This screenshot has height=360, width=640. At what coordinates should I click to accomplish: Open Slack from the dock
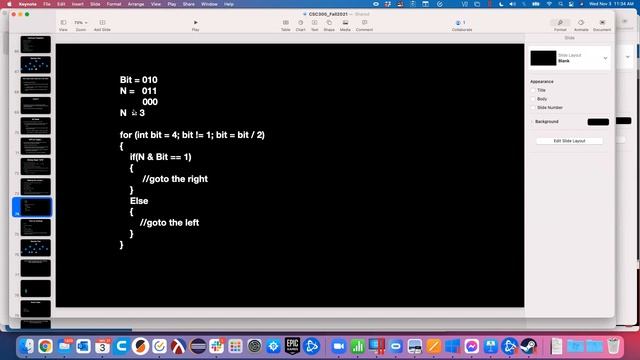coord(217,346)
